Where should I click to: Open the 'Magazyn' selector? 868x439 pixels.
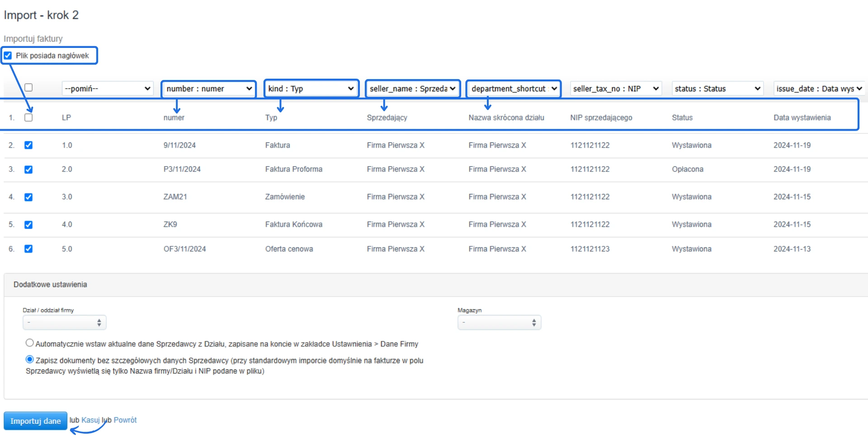(x=499, y=323)
